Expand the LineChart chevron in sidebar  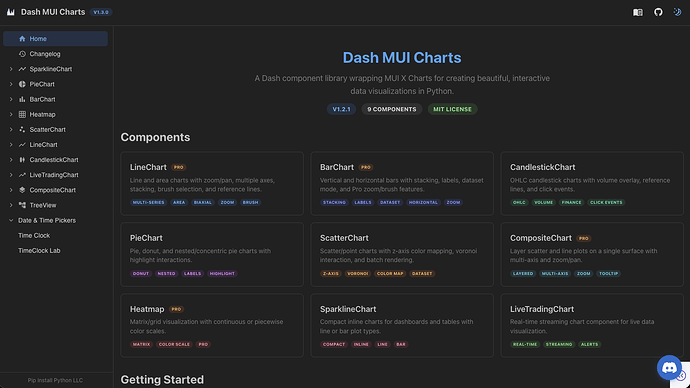click(11, 145)
